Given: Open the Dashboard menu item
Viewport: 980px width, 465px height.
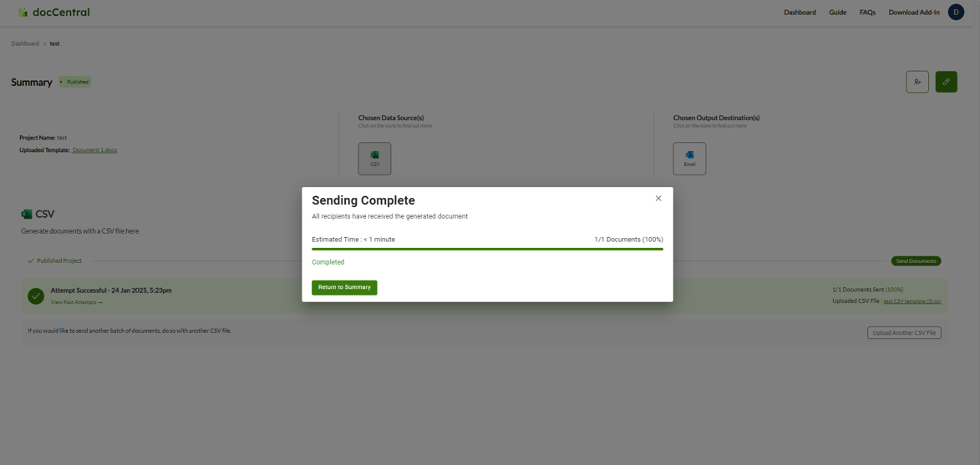Looking at the screenshot, I should coord(800,13).
